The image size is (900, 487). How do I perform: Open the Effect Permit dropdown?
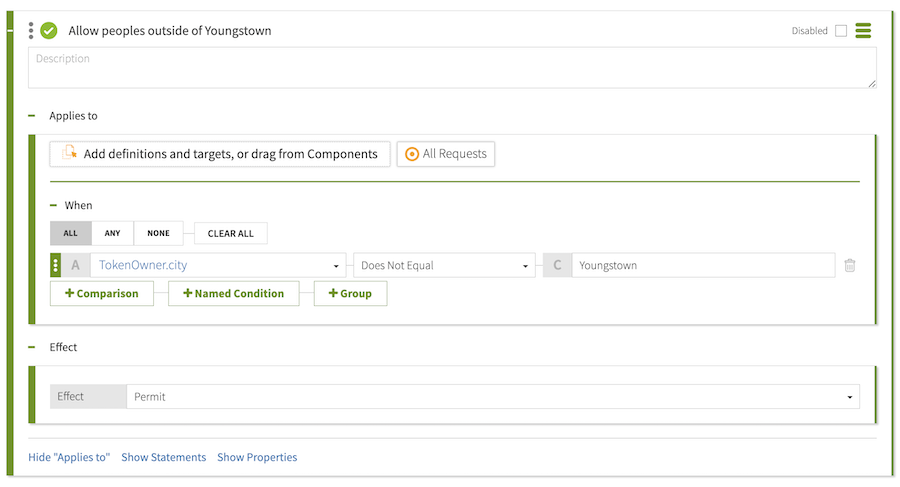(492, 397)
